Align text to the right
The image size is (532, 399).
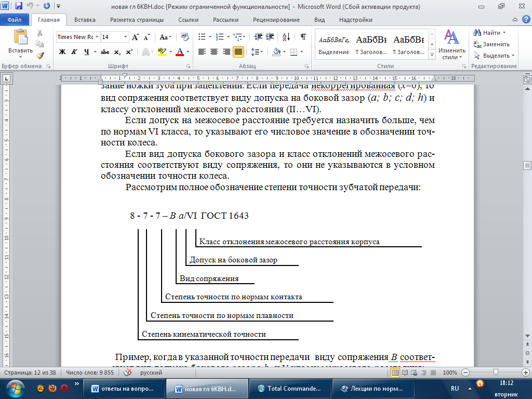tap(227, 52)
